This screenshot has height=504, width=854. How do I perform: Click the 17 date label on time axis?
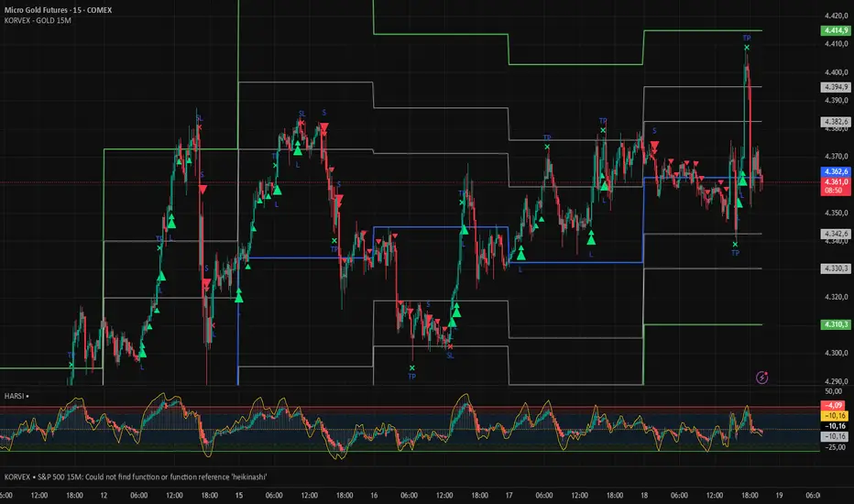[509, 495]
